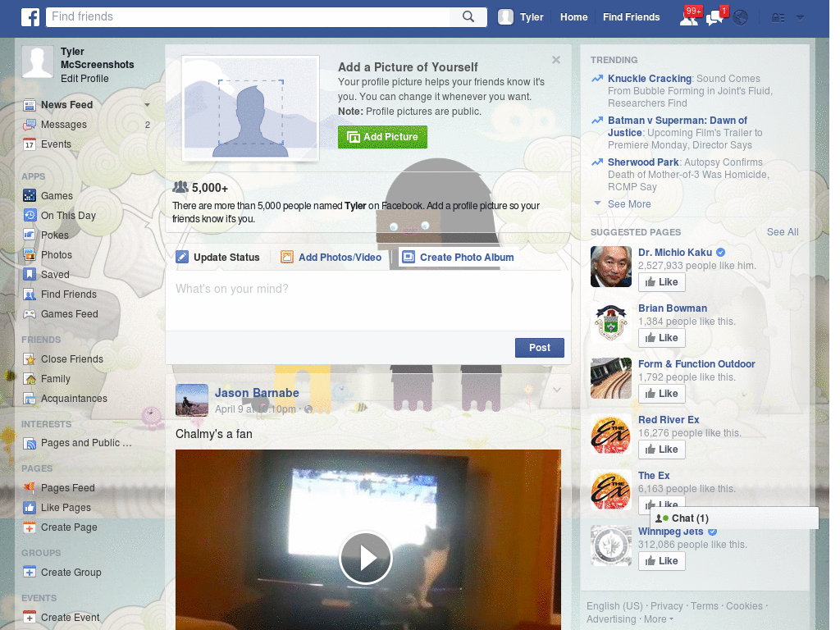Open Edit Profile link
The width and height of the screenshot is (840, 630).
(x=84, y=79)
